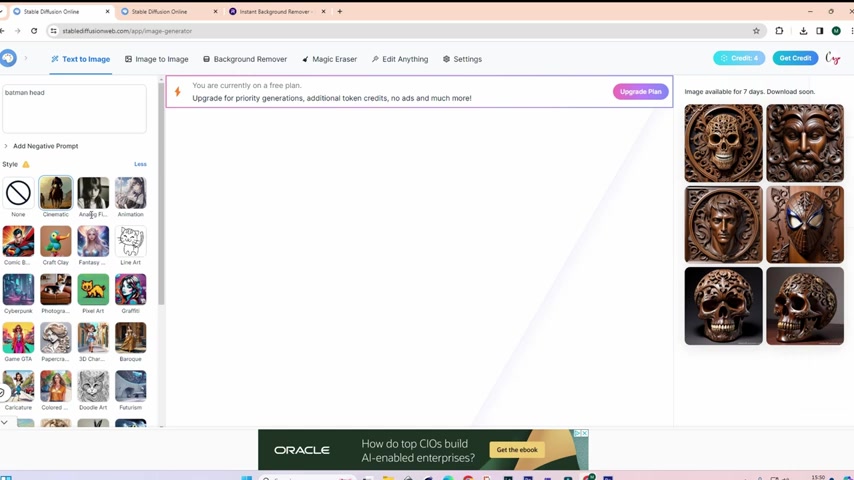
Task: Switch to Image to Image tab
Action: point(157,59)
